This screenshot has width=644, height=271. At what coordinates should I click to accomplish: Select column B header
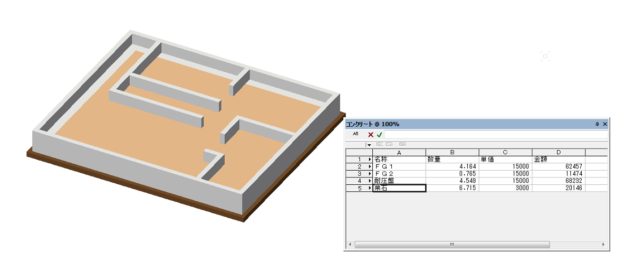pyautogui.click(x=452, y=152)
